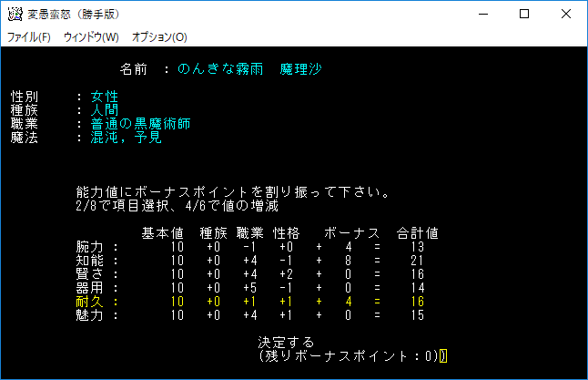
Task: Click the character name のんきな霧雨 魔理沙
Action: [x=249, y=69]
